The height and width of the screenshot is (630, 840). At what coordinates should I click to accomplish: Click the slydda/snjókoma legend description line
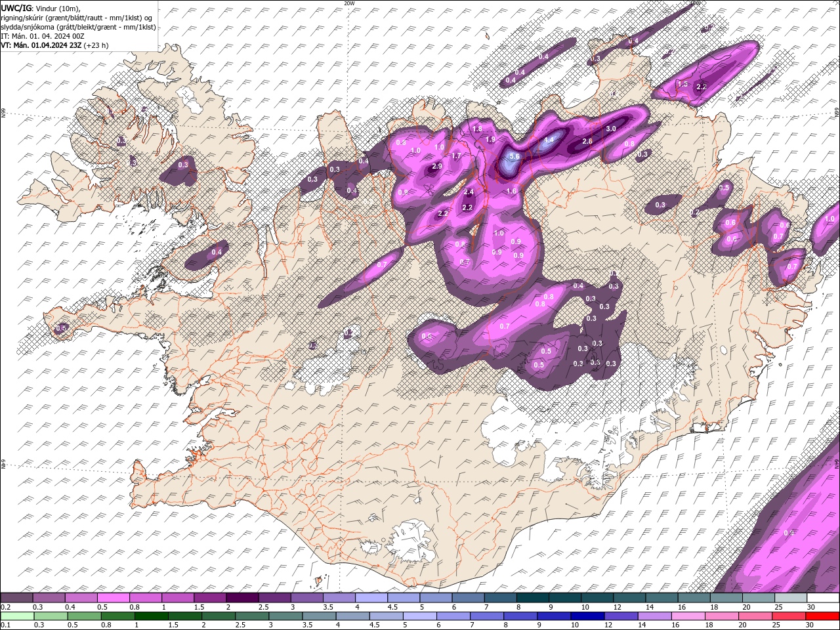pyautogui.click(x=78, y=27)
